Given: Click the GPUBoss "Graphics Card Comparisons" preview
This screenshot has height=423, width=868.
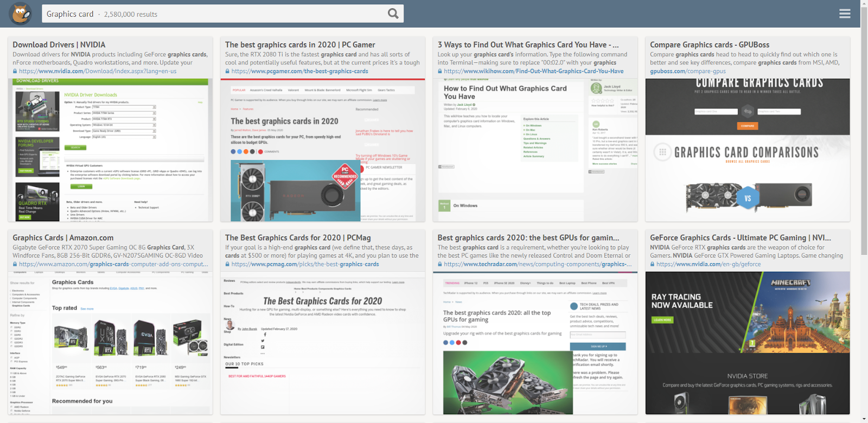Looking at the screenshot, I should pos(748,150).
